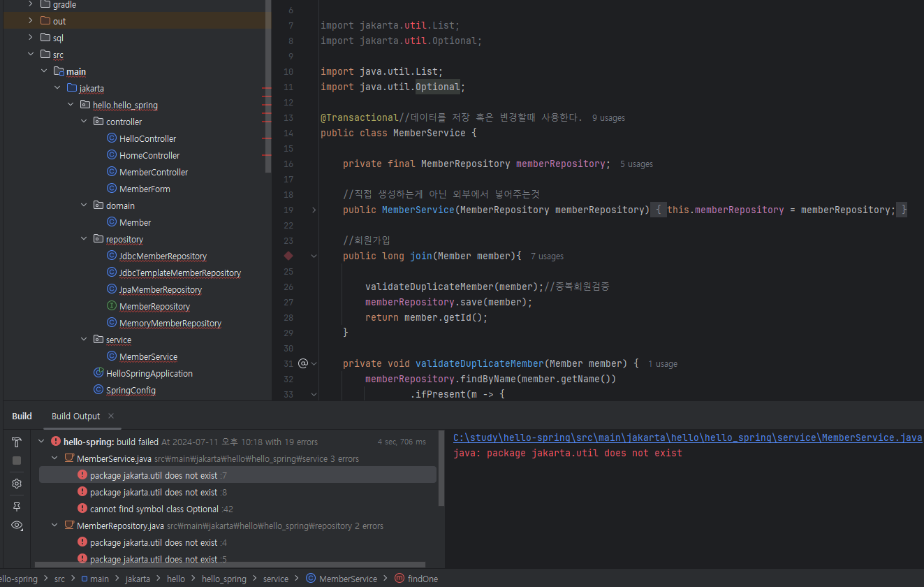Open the MemberService.java file path link

pos(687,437)
